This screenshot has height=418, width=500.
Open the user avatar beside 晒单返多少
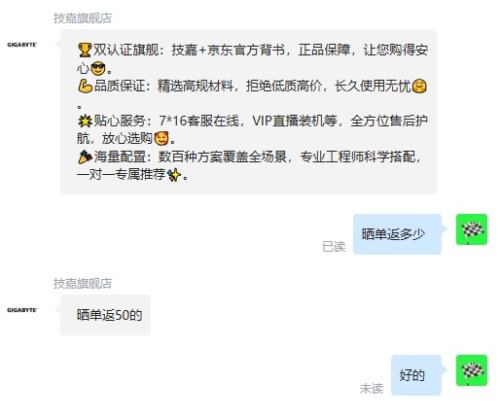click(472, 230)
